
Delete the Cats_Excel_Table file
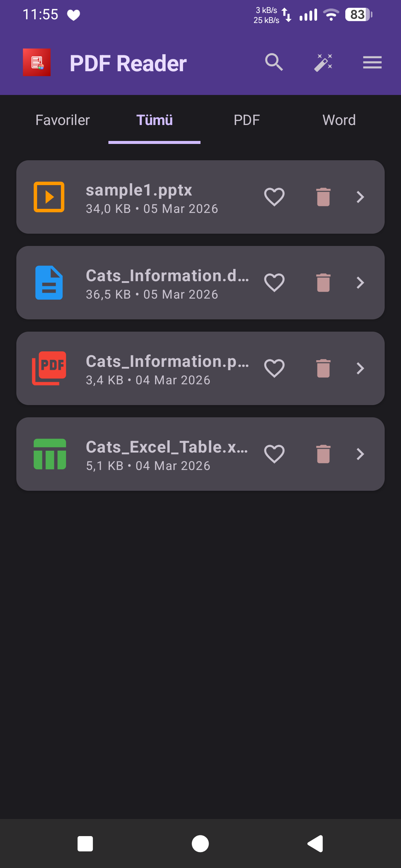point(323,454)
